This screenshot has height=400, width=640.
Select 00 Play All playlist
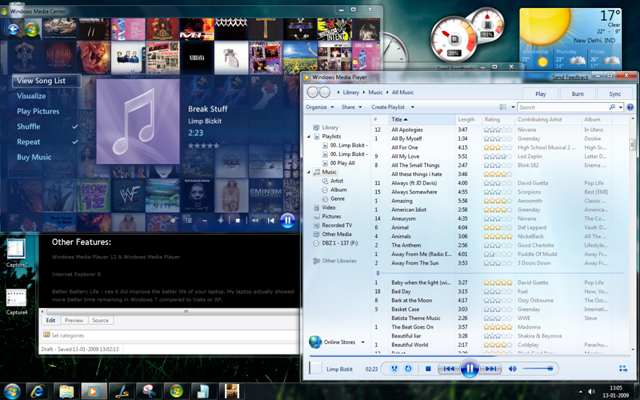[x=342, y=163]
